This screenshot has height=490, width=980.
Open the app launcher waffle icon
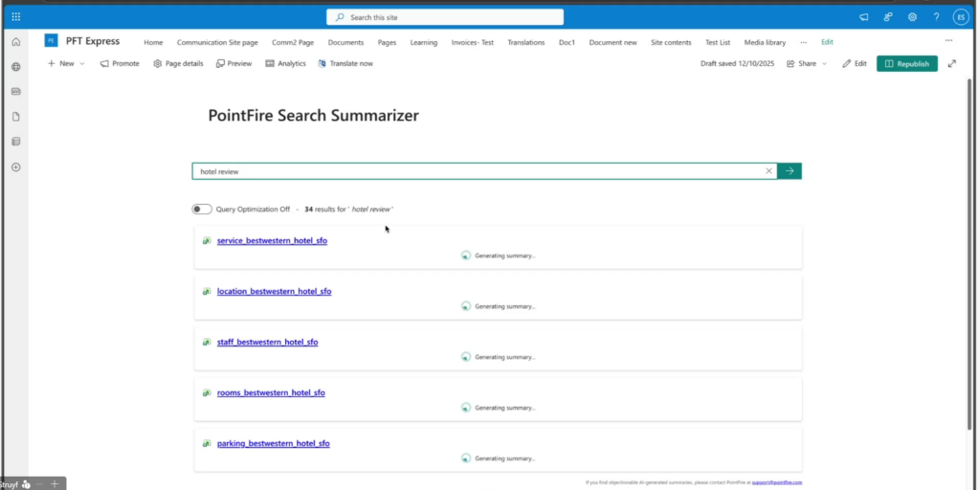15,16
